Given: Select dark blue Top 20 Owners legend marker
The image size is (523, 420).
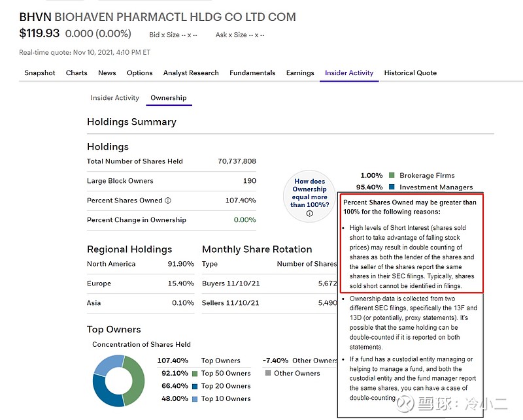Looking at the screenshot, I should (194, 386).
